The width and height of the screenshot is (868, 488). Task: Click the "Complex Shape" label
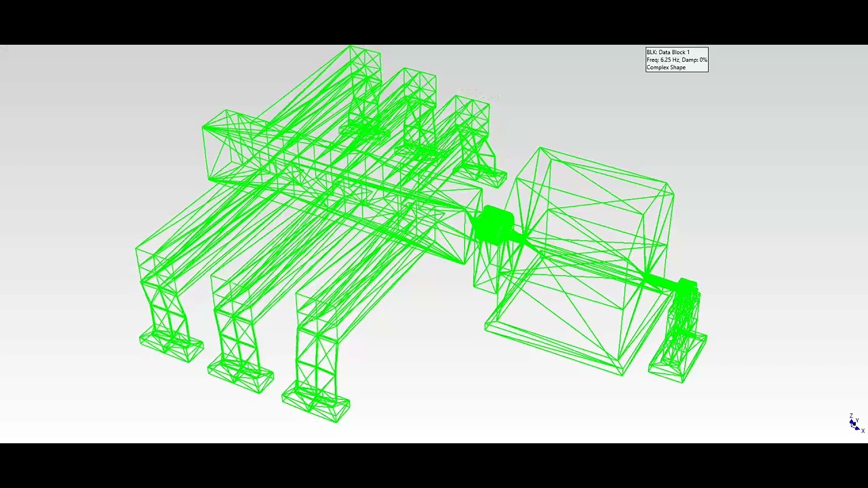click(x=666, y=67)
